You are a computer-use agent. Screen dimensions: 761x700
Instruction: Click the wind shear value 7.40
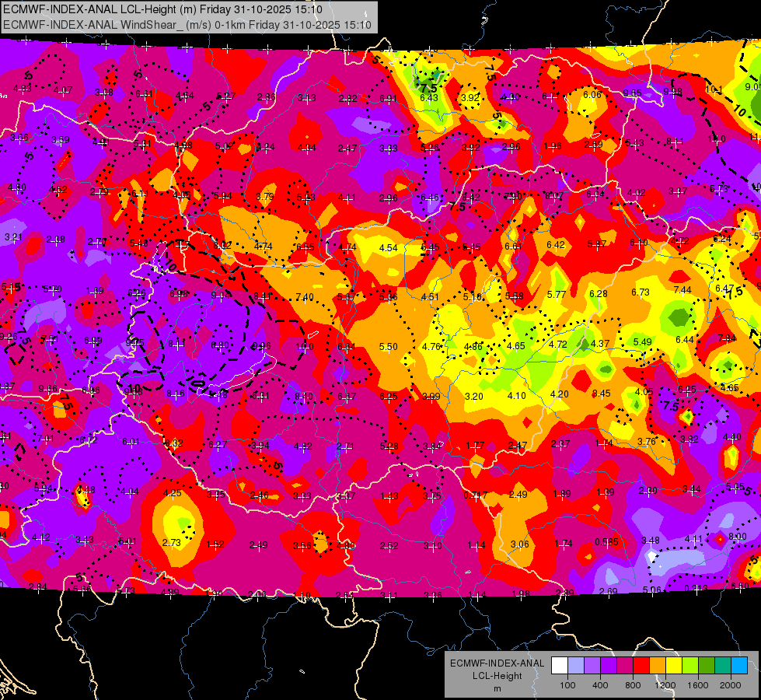[x=304, y=296]
